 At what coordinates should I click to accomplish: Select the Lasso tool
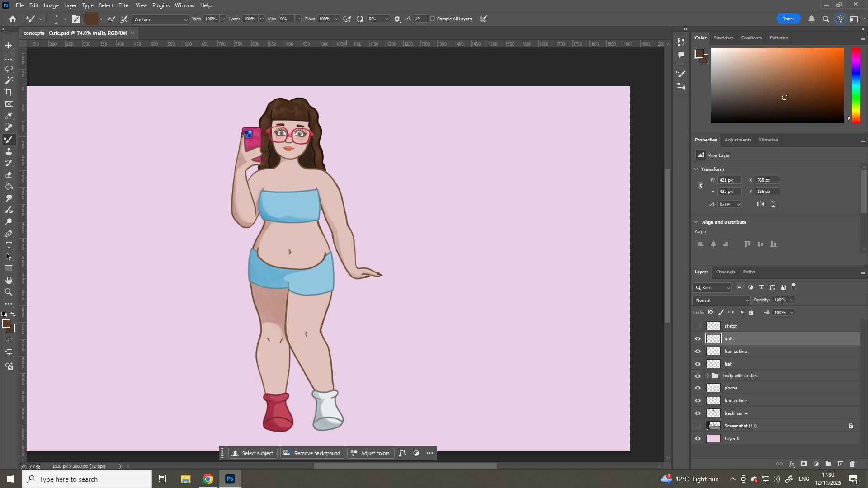click(x=9, y=69)
